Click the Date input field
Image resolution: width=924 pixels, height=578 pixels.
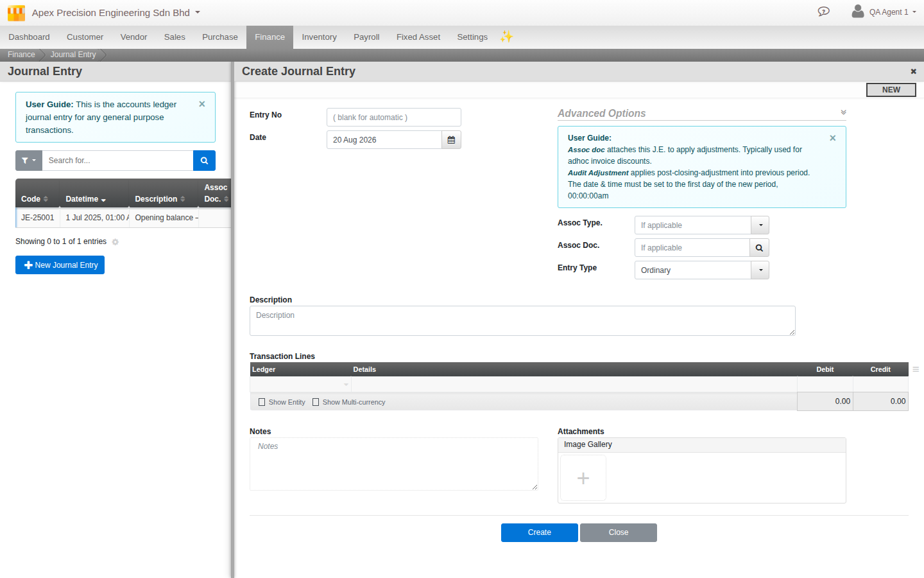384,140
